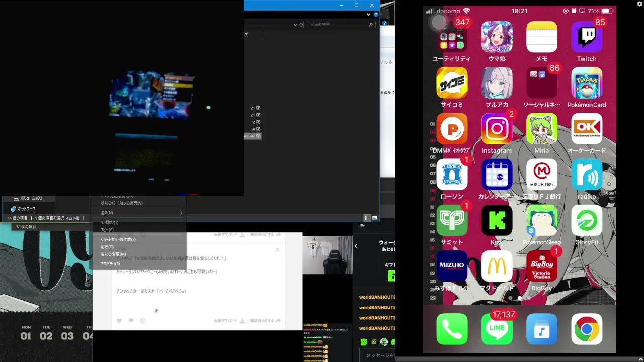Open the マクドナルド app

497,266
